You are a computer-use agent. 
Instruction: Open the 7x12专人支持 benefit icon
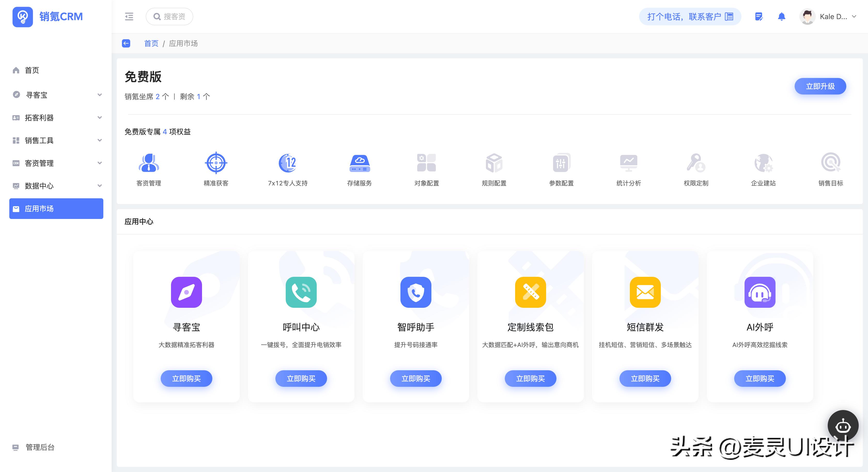(x=287, y=163)
